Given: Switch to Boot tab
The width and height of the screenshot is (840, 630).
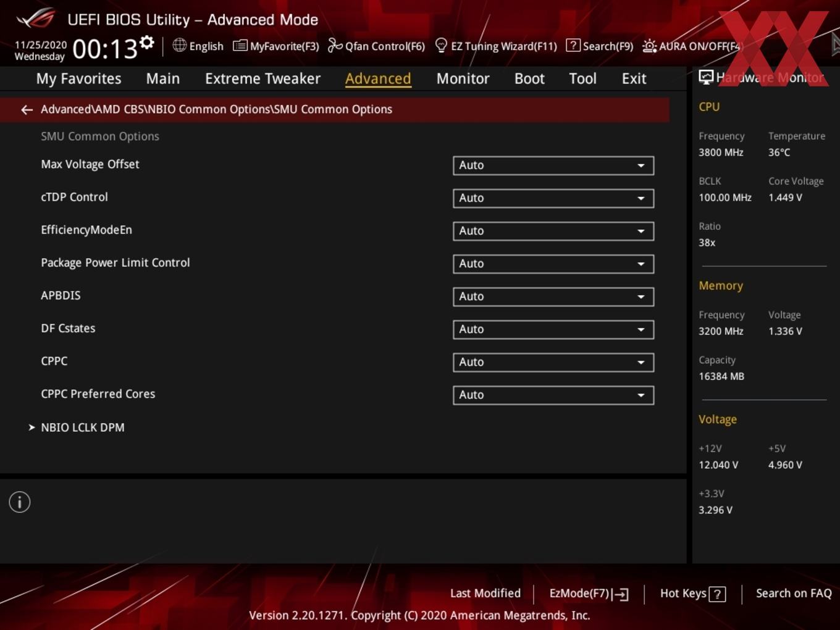Looking at the screenshot, I should [x=529, y=78].
